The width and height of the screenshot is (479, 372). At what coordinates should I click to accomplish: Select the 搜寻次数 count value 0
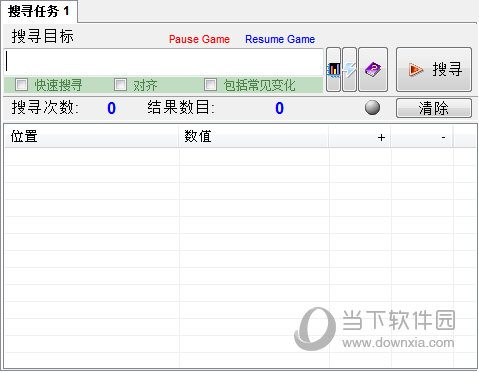[x=112, y=108]
